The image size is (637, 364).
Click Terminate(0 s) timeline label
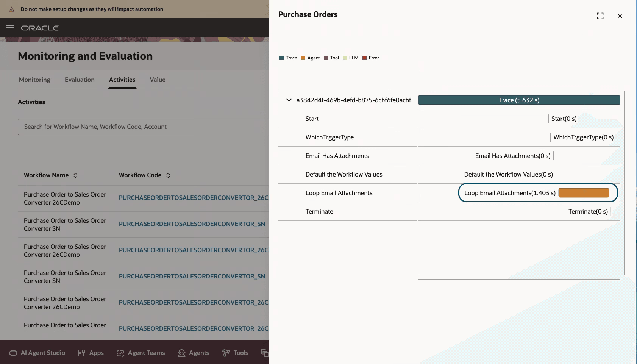pyautogui.click(x=588, y=211)
